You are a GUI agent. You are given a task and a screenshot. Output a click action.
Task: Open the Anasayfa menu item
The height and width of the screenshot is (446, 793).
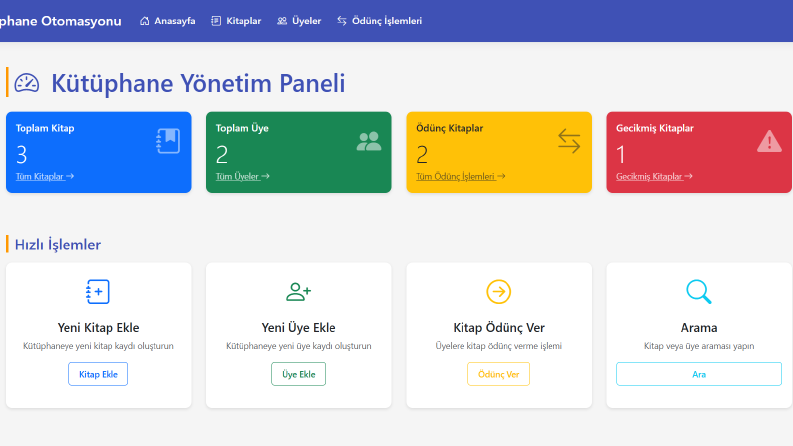(168, 21)
